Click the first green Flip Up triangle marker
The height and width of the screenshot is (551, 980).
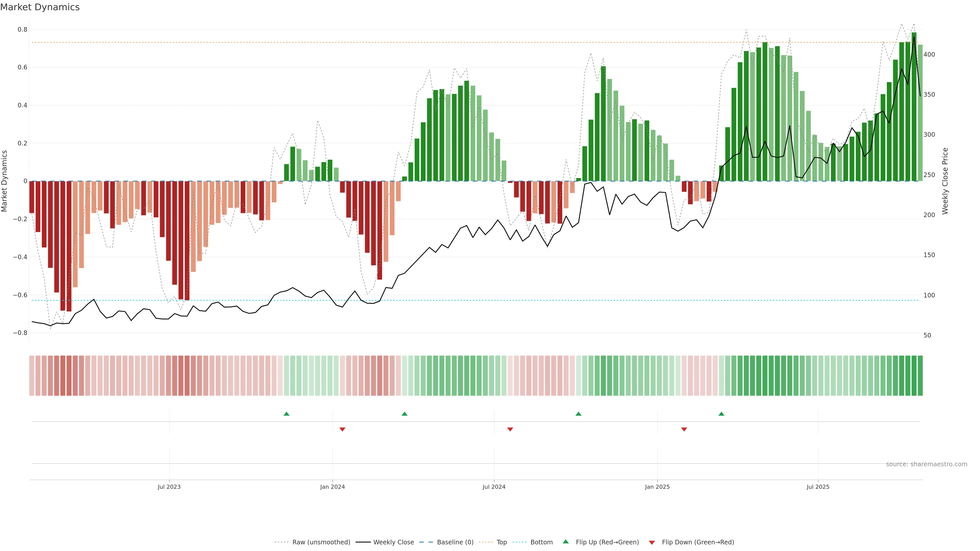pyautogui.click(x=286, y=414)
